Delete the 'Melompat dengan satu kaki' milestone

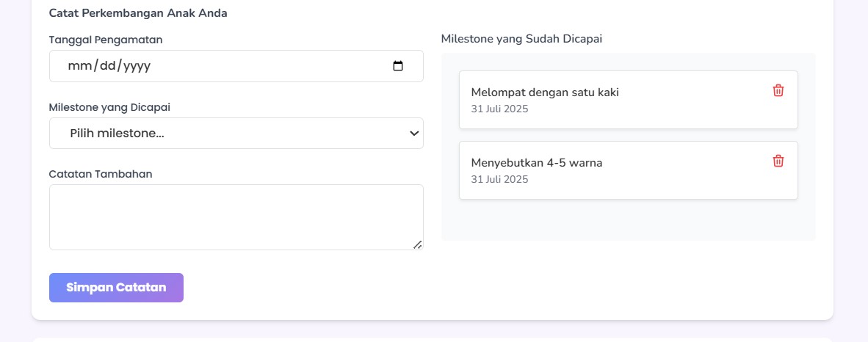tap(778, 91)
